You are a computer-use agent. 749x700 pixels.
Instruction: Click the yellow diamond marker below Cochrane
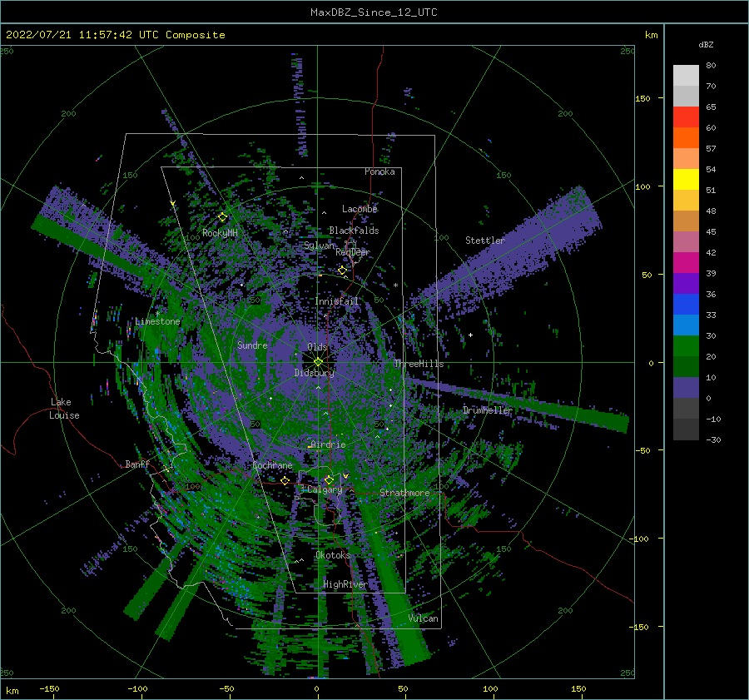(x=285, y=480)
